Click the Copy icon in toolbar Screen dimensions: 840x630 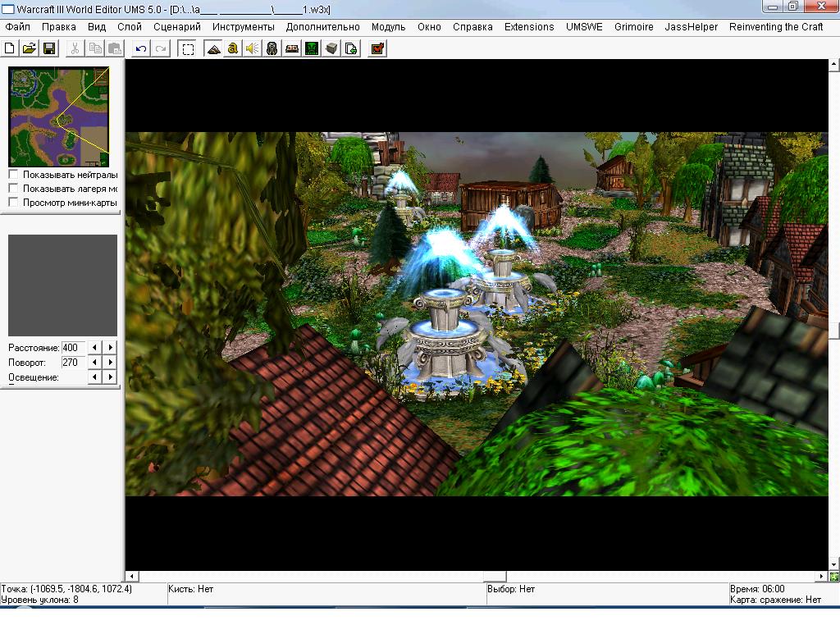coord(95,48)
